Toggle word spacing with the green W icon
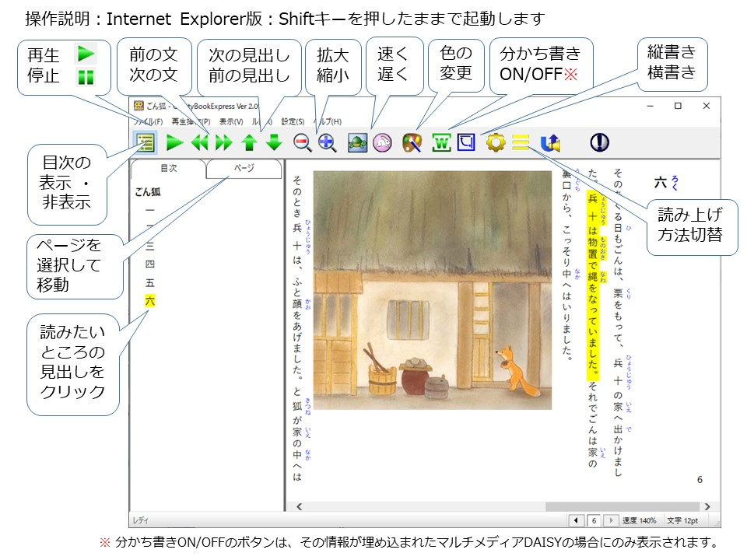Image resolution: width=747 pixels, height=560 pixels. click(441, 143)
